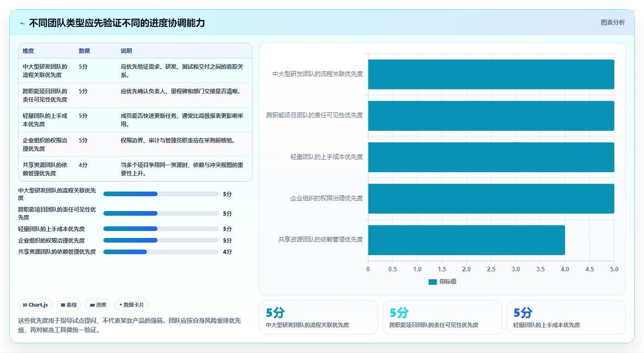The width and height of the screenshot is (644, 353).
Task: Select the 表格 tag chip
Action: (69, 305)
